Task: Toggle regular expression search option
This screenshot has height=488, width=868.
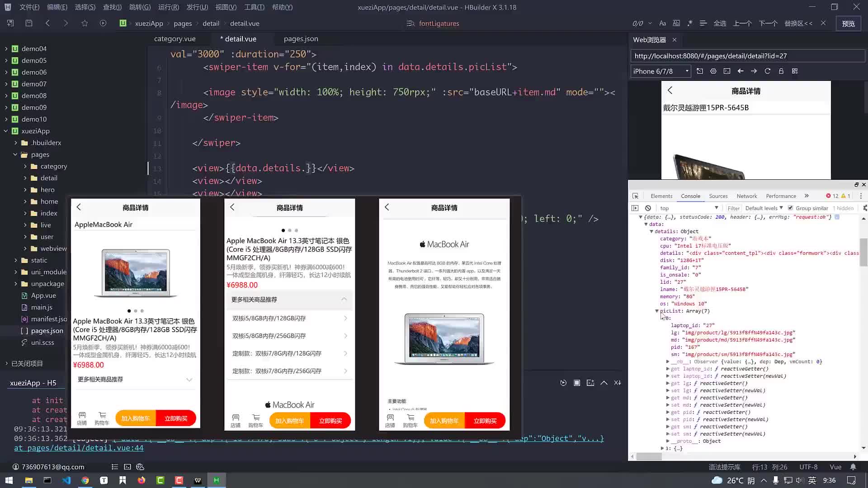Action: point(690,23)
